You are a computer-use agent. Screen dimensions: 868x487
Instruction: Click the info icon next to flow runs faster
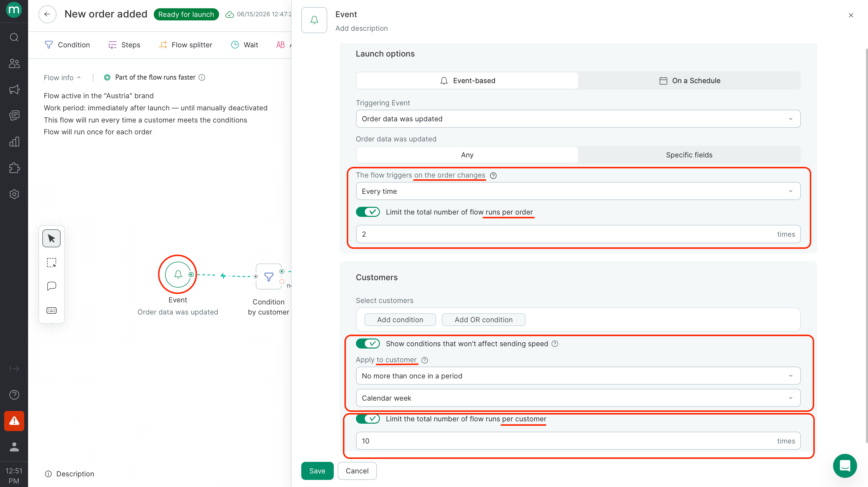pyautogui.click(x=202, y=78)
